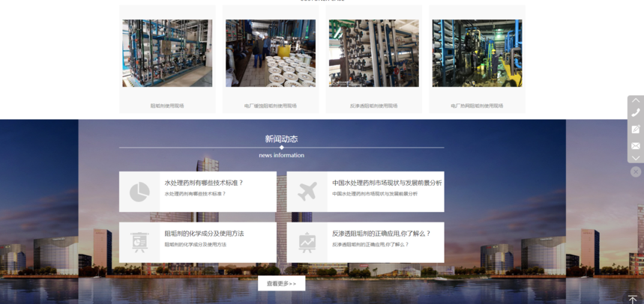
Task: Open news 水处理药剂有哪些技术标准？ title
Action: (x=204, y=183)
